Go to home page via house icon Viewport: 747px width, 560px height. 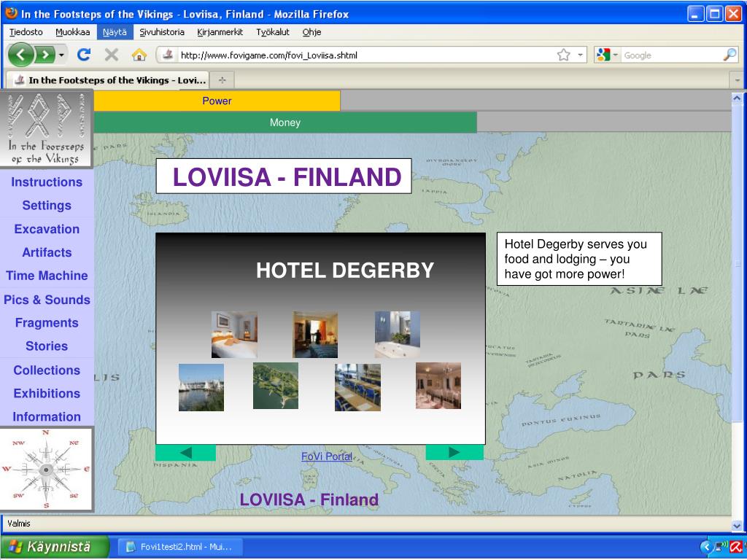click(x=139, y=55)
